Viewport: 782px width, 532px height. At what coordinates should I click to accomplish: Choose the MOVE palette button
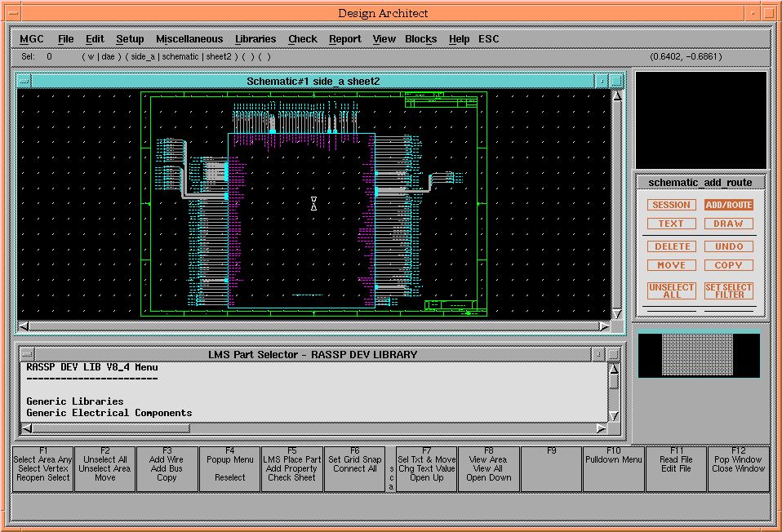click(672, 265)
